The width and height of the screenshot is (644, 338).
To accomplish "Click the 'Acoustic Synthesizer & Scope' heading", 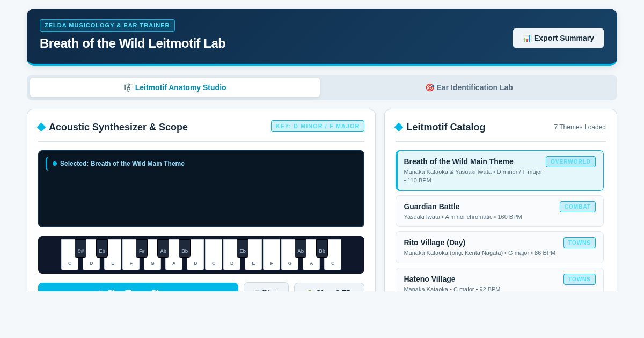I will pos(118,127).
